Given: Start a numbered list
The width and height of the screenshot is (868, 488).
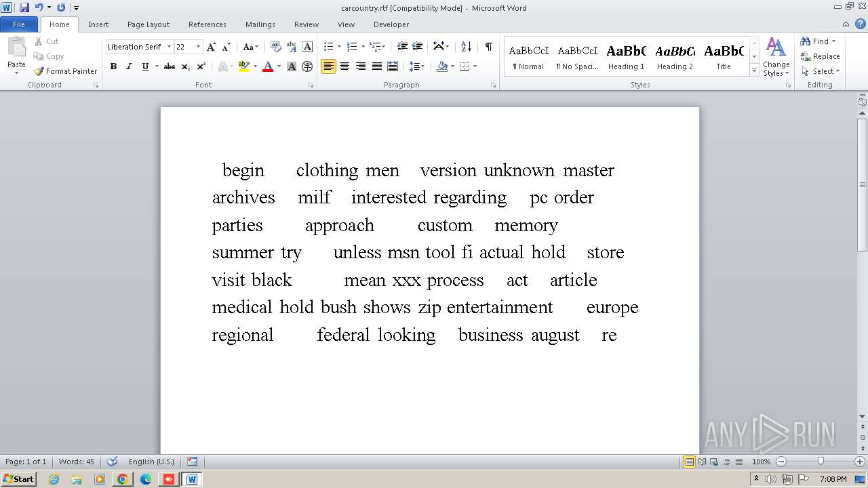Looking at the screenshot, I should point(351,47).
